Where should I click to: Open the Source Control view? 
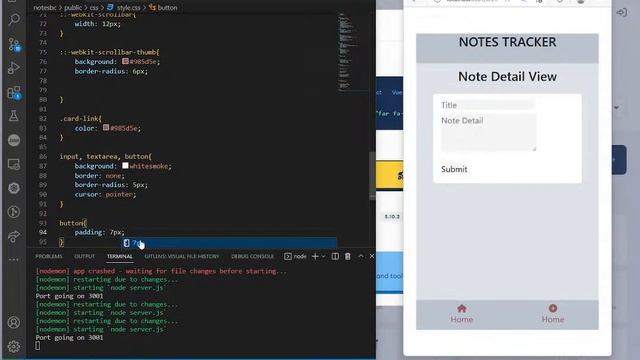(14, 44)
